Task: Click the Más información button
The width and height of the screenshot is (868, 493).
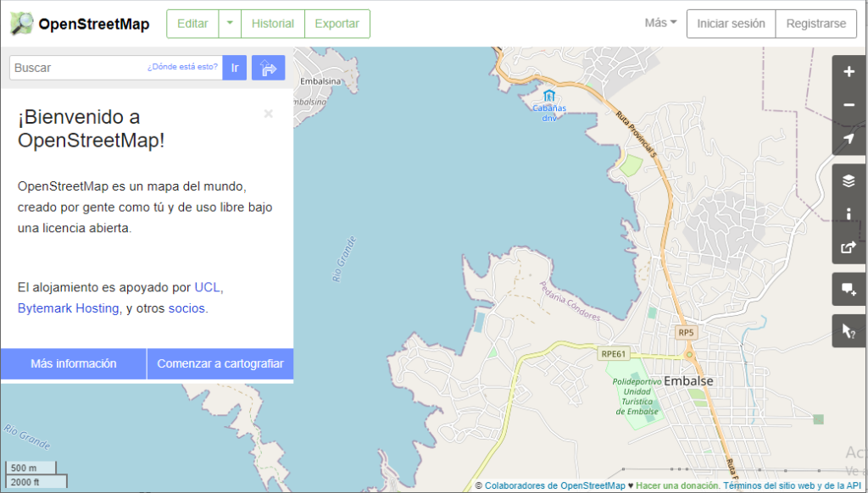Action: [x=74, y=363]
